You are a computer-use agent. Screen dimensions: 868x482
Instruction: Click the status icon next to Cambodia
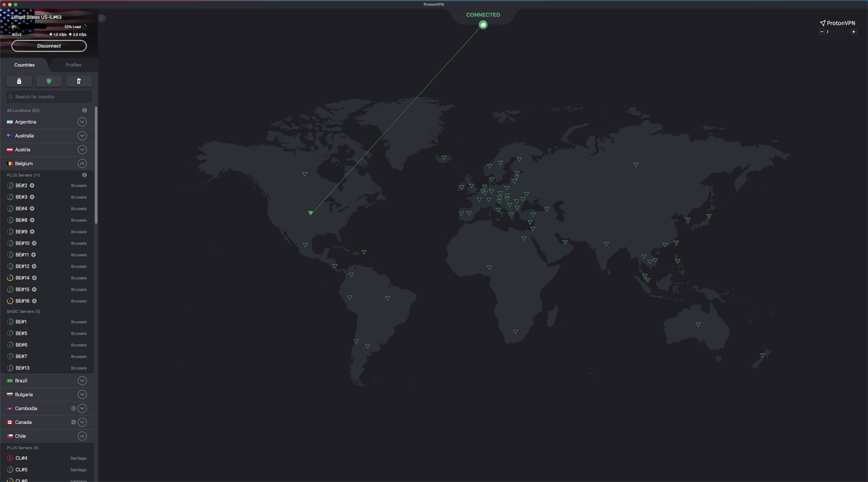[x=73, y=408]
